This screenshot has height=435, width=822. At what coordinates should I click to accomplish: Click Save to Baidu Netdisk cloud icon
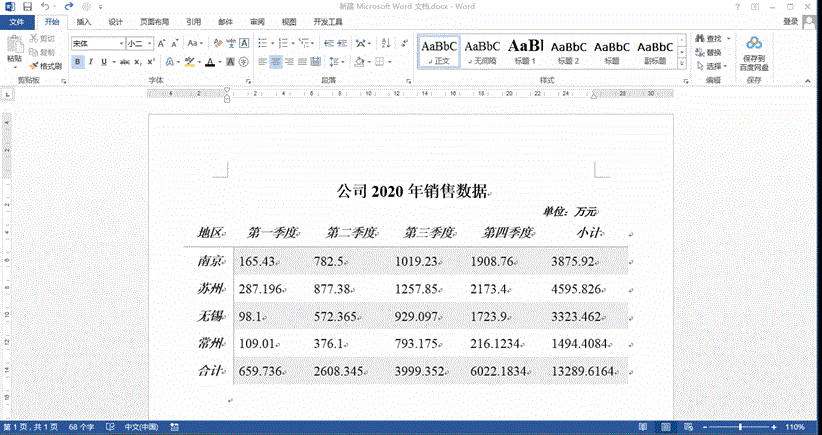pos(754,44)
